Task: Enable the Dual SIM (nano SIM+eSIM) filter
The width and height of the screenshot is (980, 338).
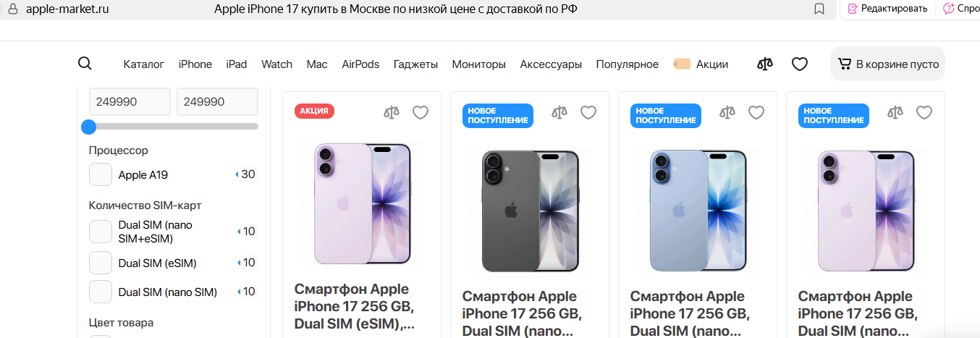Action: [x=101, y=232]
